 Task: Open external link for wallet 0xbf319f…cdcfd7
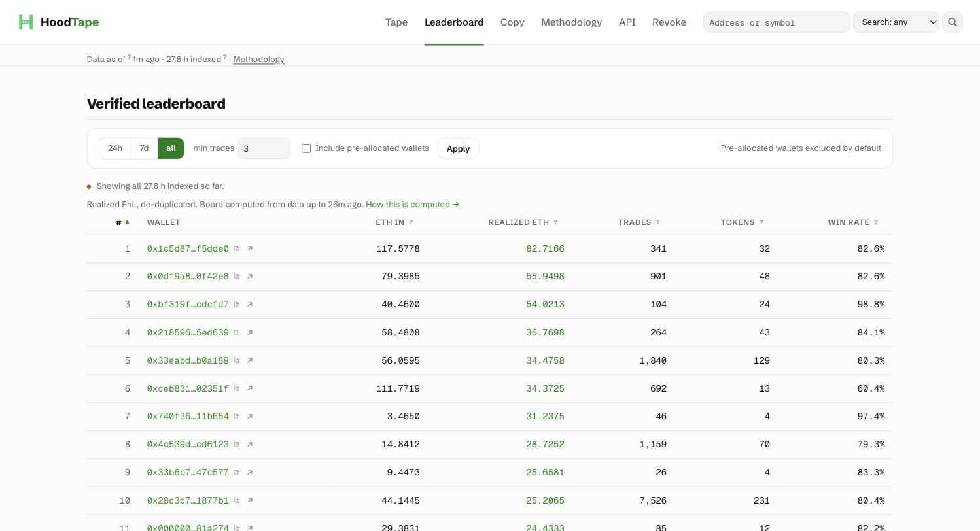(x=250, y=305)
